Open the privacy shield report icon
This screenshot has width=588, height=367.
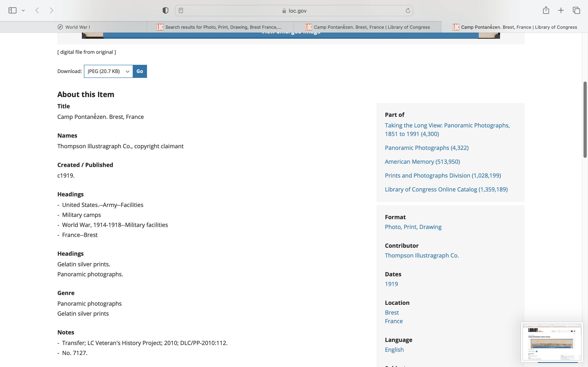(165, 10)
